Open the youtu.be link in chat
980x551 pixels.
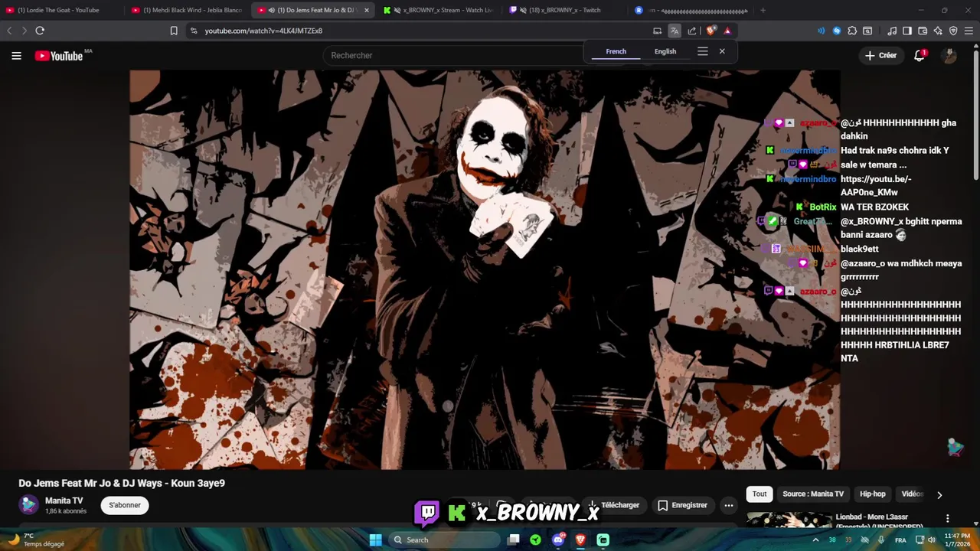coord(876,186)
